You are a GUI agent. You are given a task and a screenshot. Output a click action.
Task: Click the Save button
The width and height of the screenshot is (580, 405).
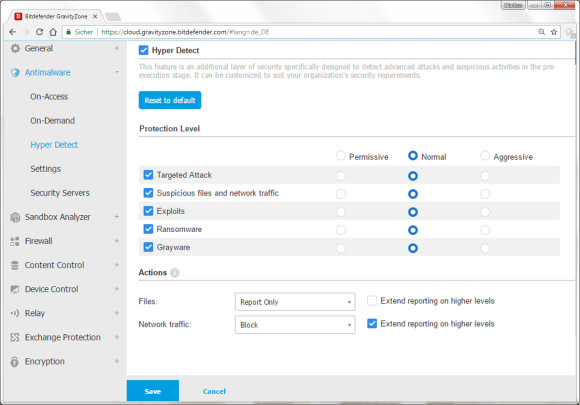coord(153,391)
